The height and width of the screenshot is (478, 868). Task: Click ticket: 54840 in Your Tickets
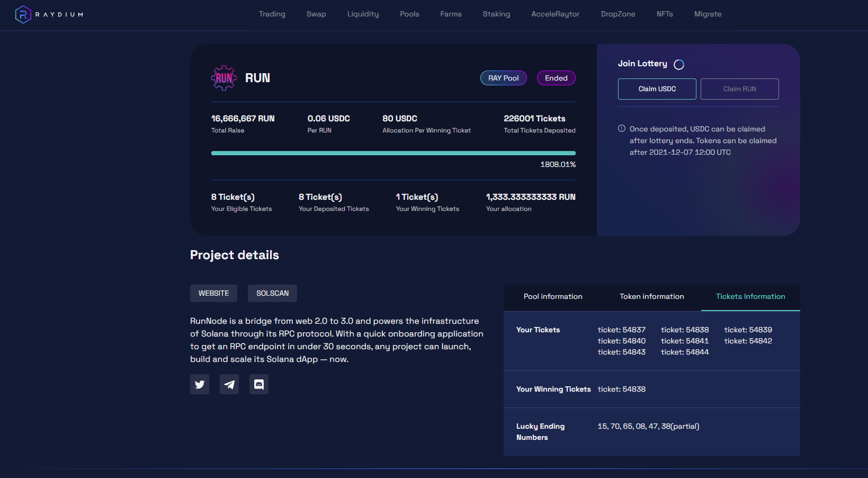(x=622, y=341)
